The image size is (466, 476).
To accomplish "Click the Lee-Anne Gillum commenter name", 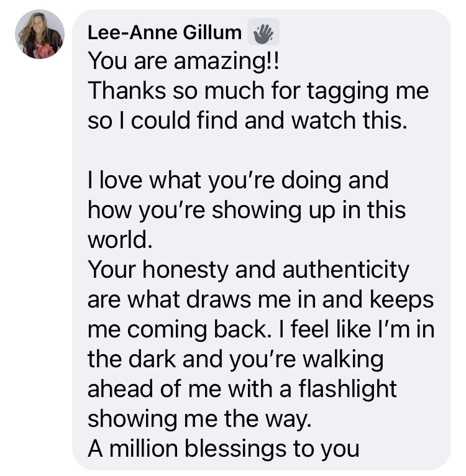I will click(x=163, y=32).
